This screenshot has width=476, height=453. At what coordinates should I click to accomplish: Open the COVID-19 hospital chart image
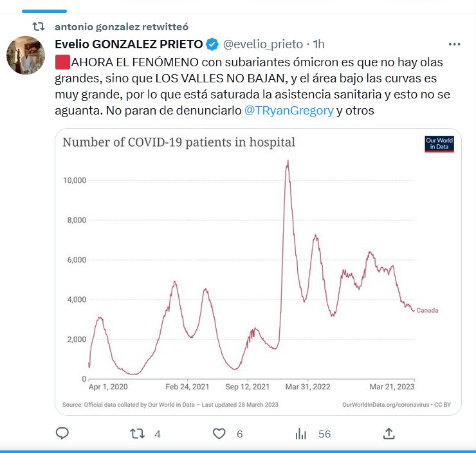[x=257, y=270]
